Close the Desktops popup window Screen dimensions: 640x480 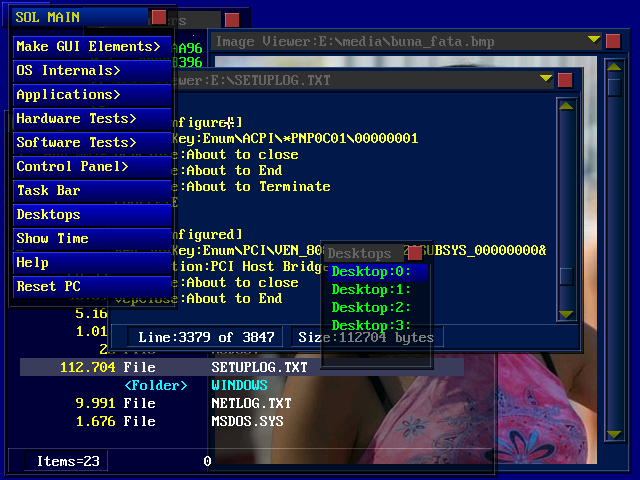tap(415, 253)
